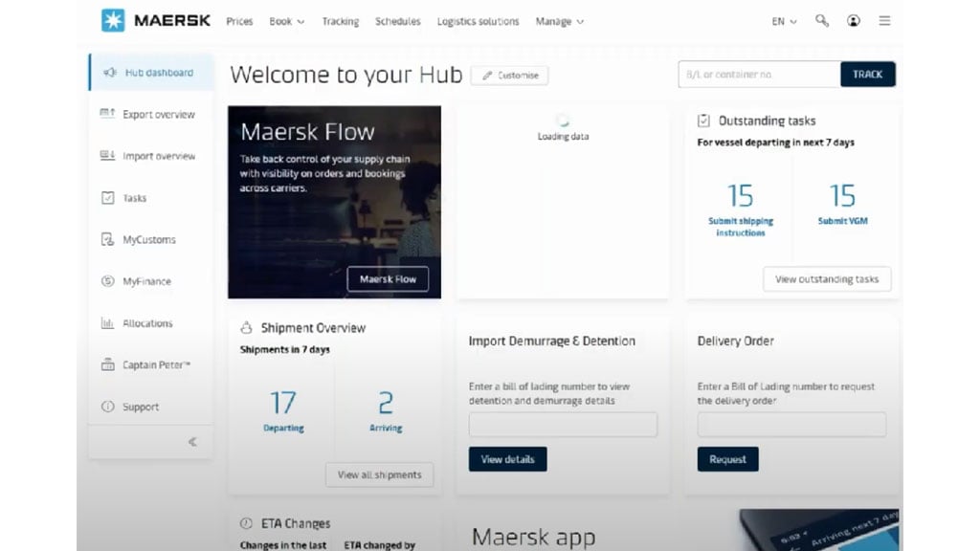Screen dimensions: 980x551
Task: Select Allocations label in the sidebar
Action: 147,323
